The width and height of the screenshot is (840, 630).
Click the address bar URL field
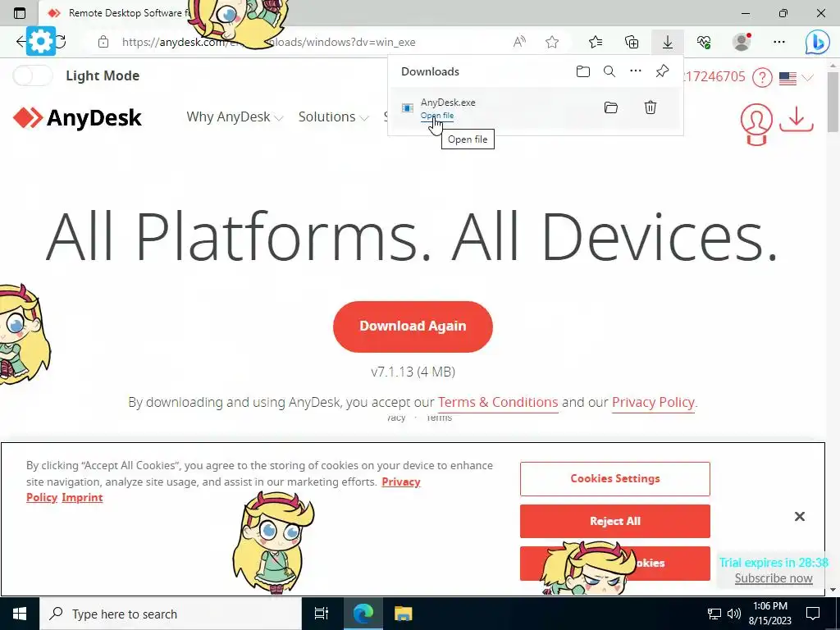268,43
